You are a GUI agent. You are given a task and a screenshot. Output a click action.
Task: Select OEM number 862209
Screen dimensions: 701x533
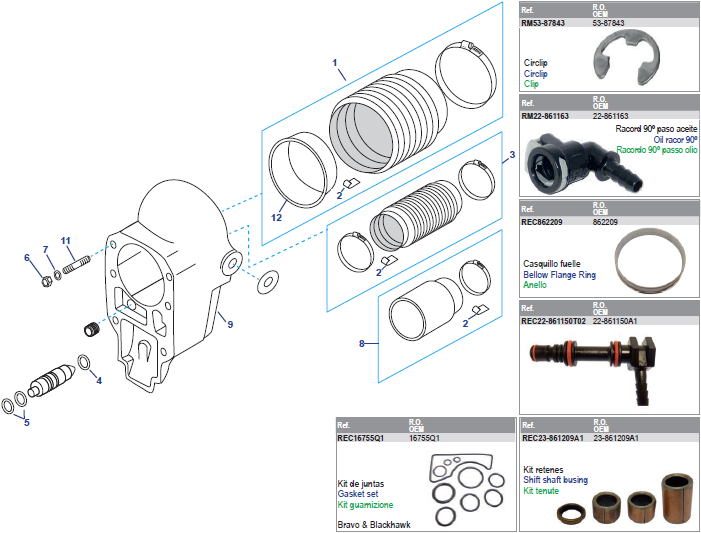(605, 222)
